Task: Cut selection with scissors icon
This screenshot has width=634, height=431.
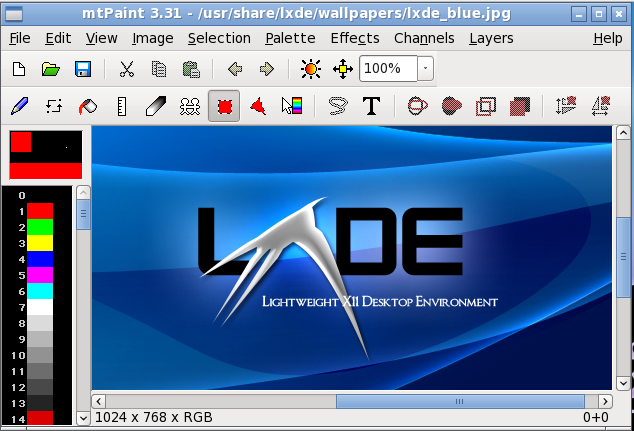Action: click(x=127, y=69)
